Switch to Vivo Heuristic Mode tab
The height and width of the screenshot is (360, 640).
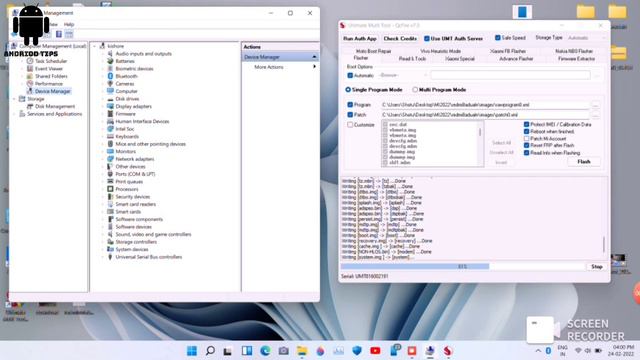coord(440,51)
